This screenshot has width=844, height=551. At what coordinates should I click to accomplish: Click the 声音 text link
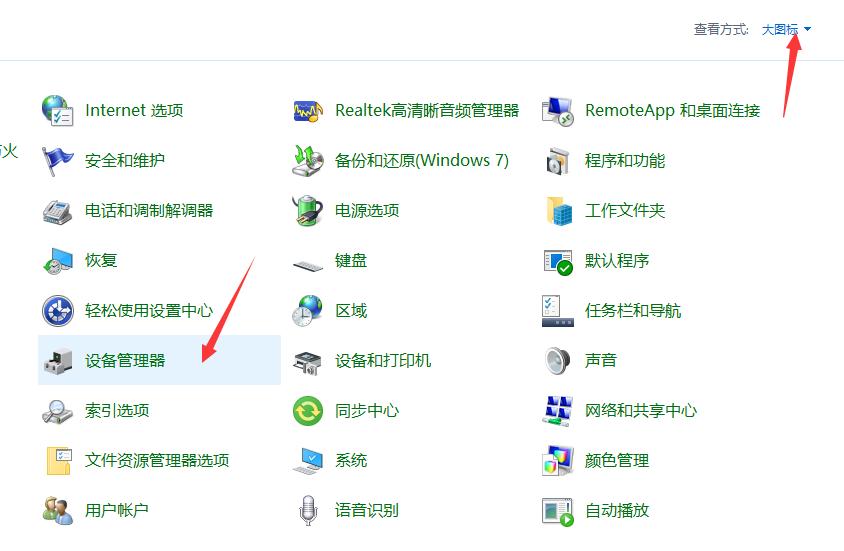(601, 361)
